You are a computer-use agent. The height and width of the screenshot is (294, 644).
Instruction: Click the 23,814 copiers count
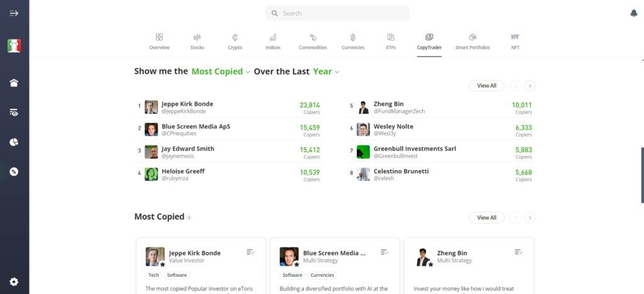click(309, 105)
